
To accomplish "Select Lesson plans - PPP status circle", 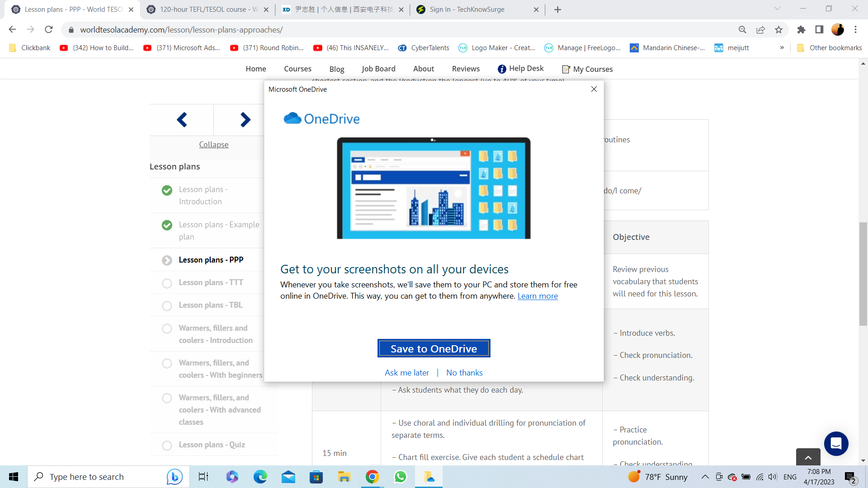I will 167,260.
